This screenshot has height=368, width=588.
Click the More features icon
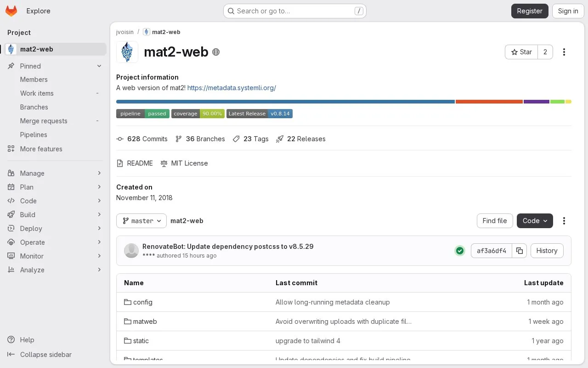coord(11,149)
